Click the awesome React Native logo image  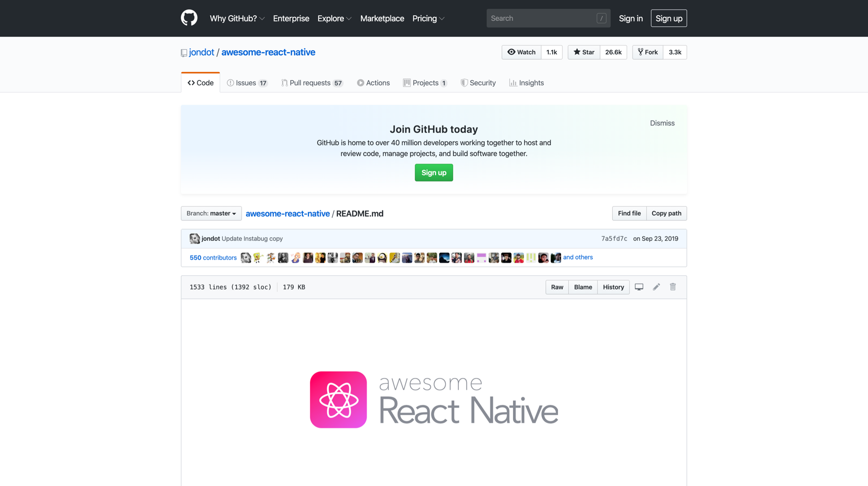[x=433, y=399]
